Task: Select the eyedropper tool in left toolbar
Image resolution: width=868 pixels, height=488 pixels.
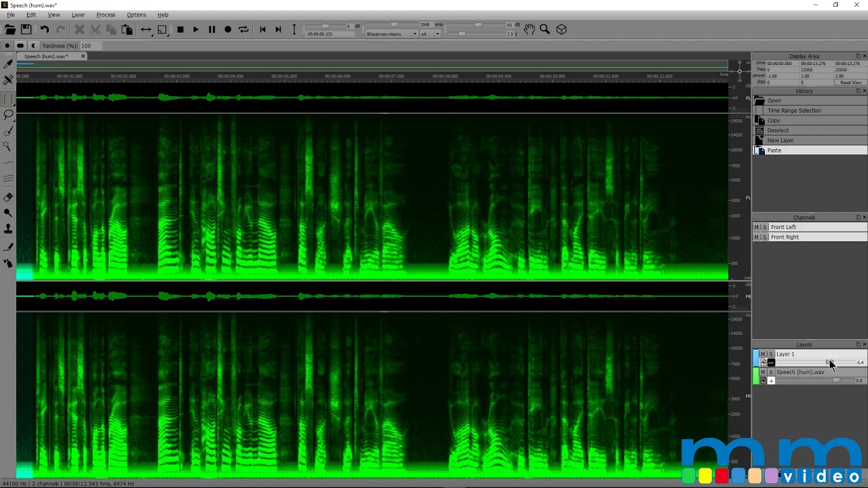Action: (x=8, y=64)
